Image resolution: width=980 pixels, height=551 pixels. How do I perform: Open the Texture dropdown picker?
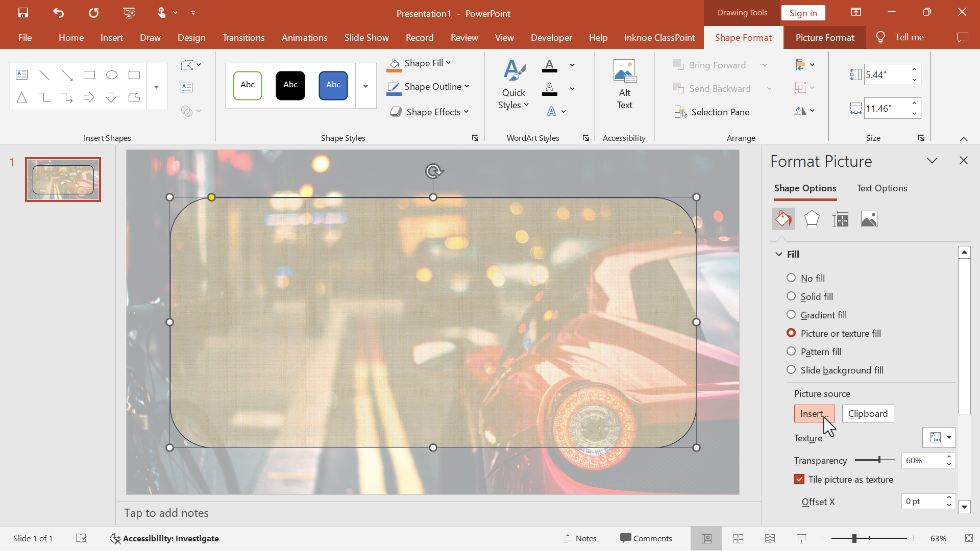click(x=940, y=437)
